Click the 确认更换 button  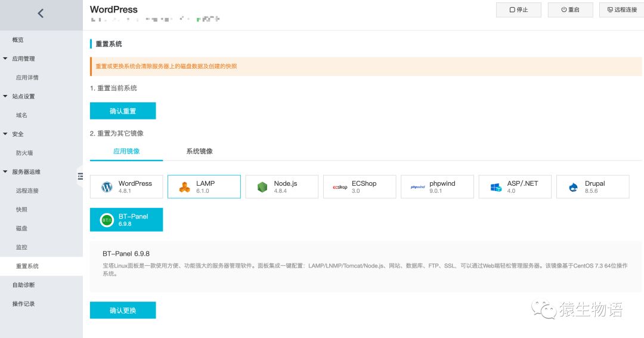click(123, 310)
